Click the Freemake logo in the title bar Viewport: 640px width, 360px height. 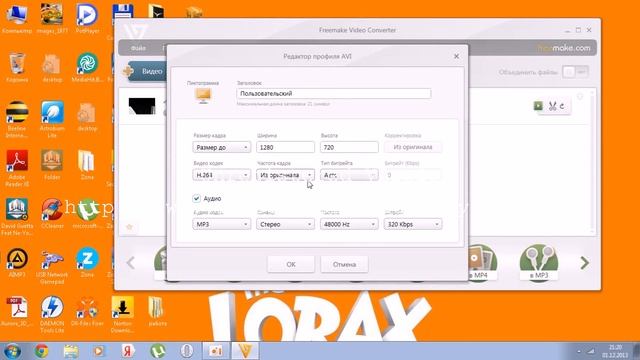pos(135,31)
